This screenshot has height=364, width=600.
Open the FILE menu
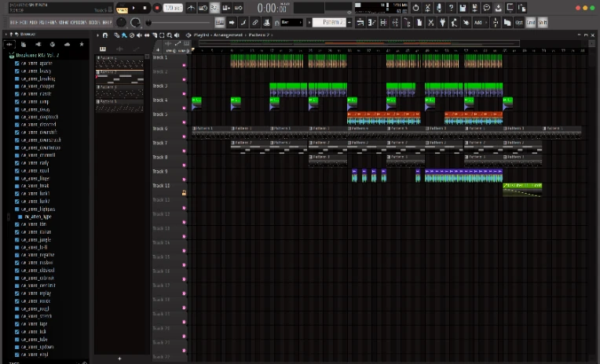click(13, 23)
